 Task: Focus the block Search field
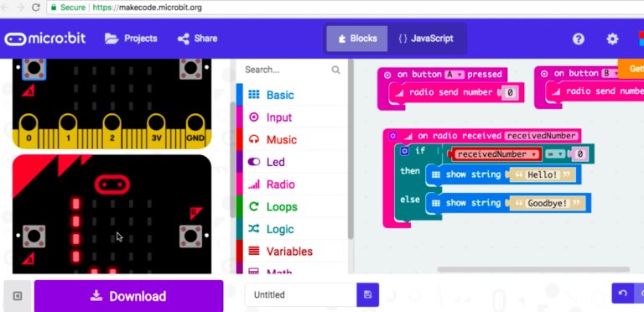coord(292,70)
